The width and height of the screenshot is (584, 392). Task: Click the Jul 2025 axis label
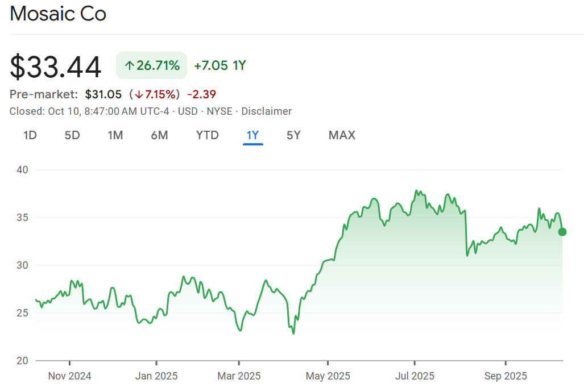click(x=414, y=376)
